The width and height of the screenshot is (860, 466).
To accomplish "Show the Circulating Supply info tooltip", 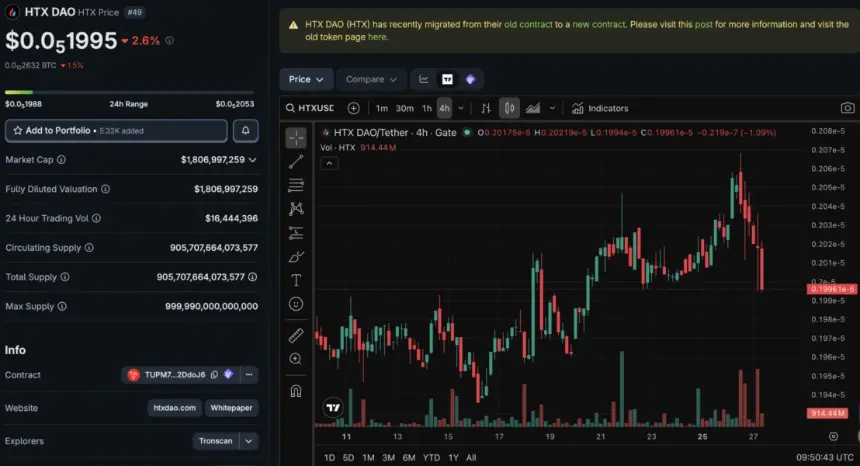I will pyautogui.click(x=89, y=248).
